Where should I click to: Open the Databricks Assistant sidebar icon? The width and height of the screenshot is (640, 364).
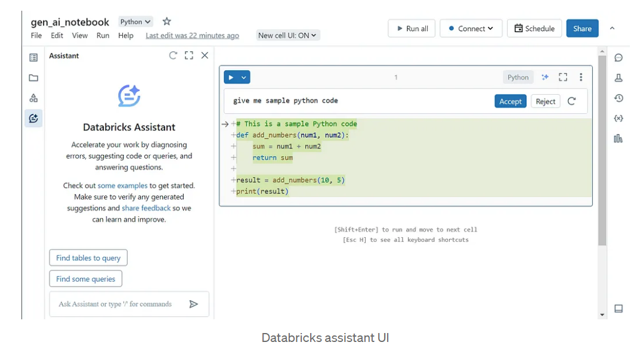[x=33, y=119]
